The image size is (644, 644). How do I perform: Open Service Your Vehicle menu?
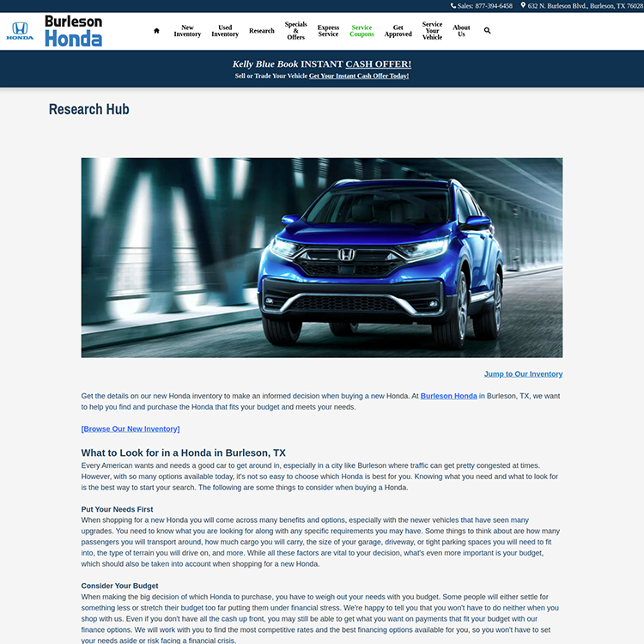(x=432, y=31)
